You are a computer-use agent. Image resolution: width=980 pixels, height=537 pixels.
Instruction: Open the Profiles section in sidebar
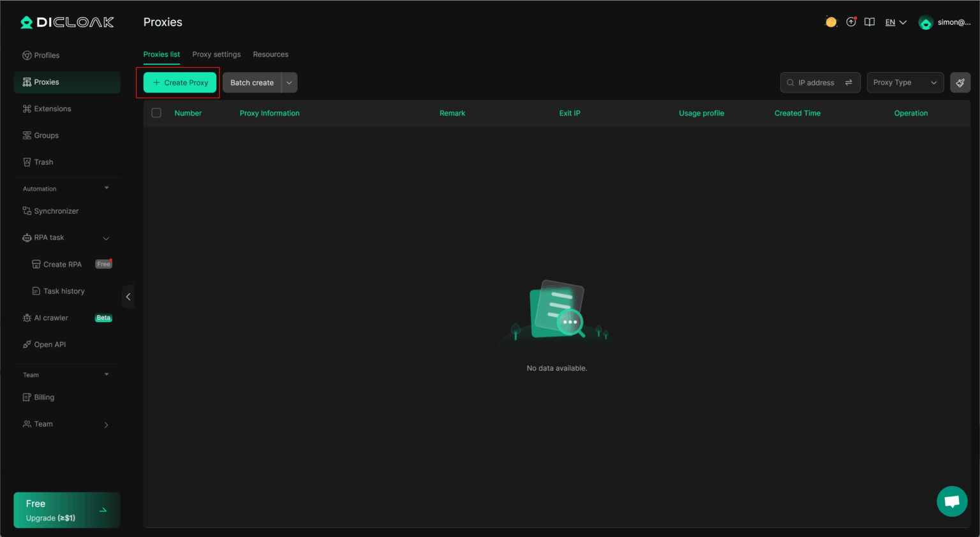click(x=46, y=55)
